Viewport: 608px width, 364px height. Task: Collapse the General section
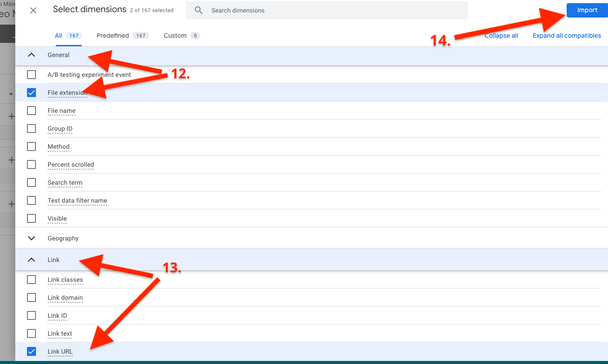tap(31, 54)
